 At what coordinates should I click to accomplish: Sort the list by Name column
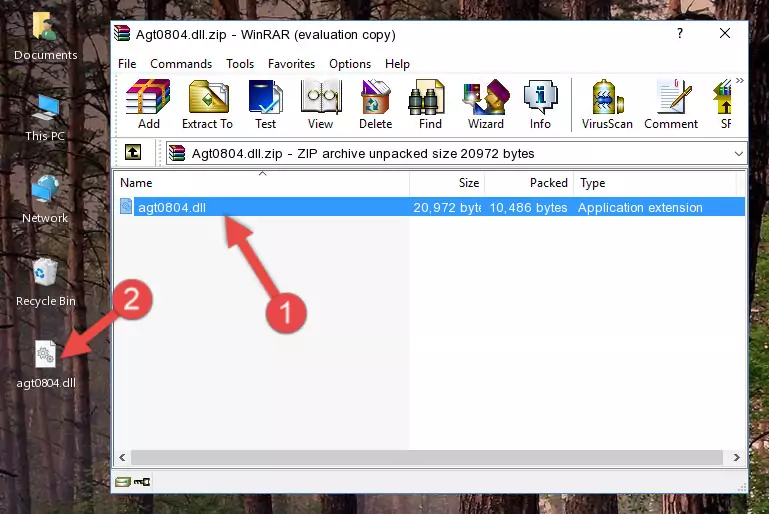pos(262,182)
